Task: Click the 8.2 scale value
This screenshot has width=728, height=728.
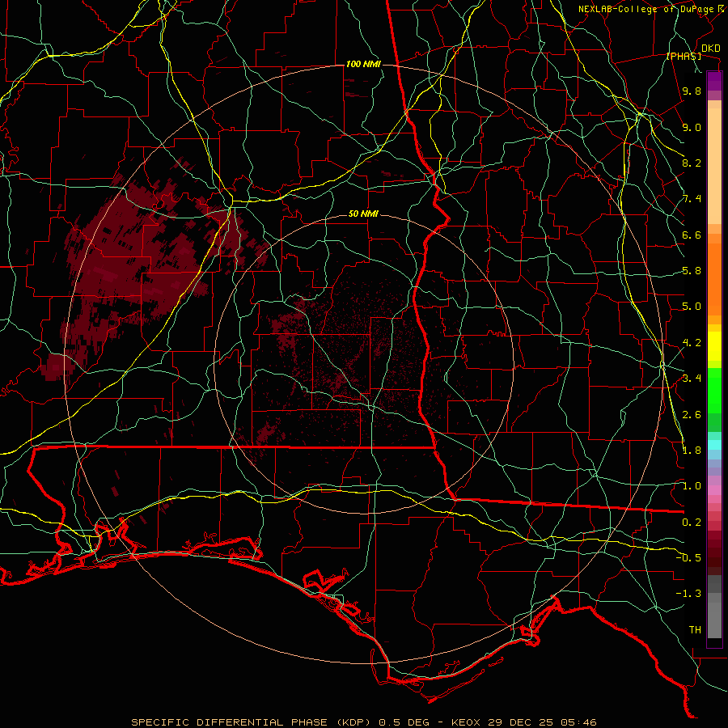Action: click(692, 163)
